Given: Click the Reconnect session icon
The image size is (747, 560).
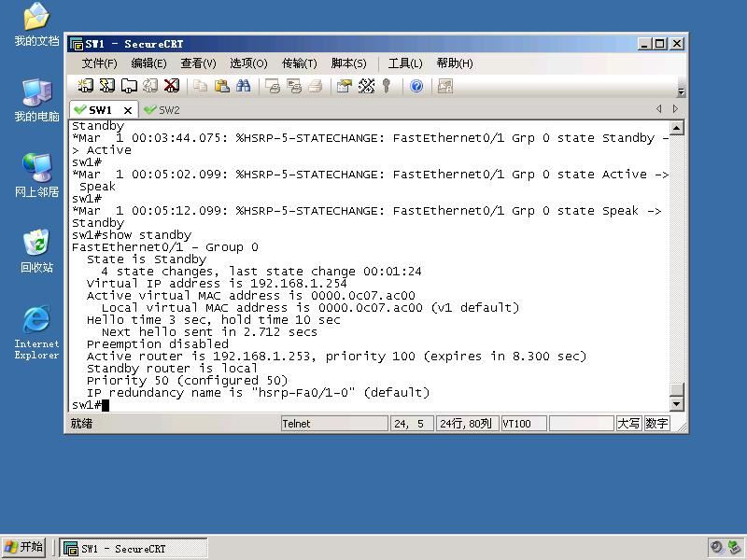Looking at the screenshot, I should point(150,86).
